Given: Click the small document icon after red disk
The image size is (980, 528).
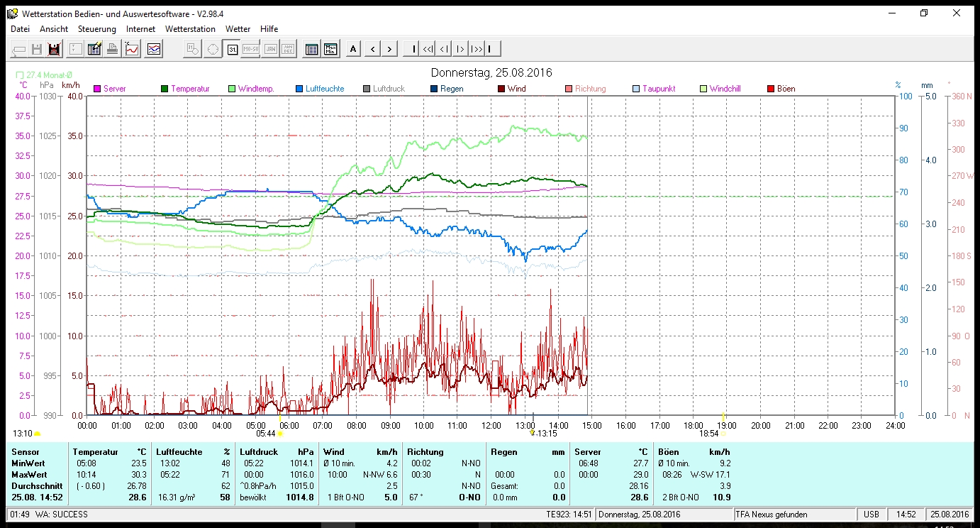Looking at the screenshot, I should pos(75,49).
